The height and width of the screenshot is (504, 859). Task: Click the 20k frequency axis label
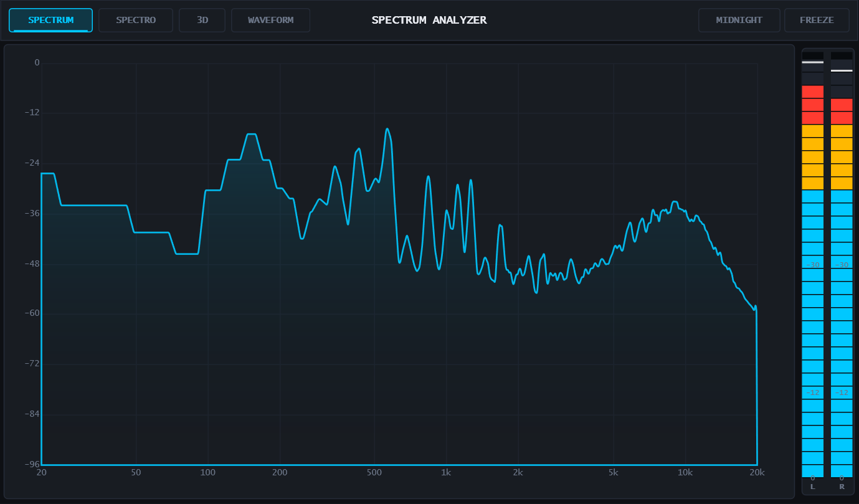click(757, 473)
